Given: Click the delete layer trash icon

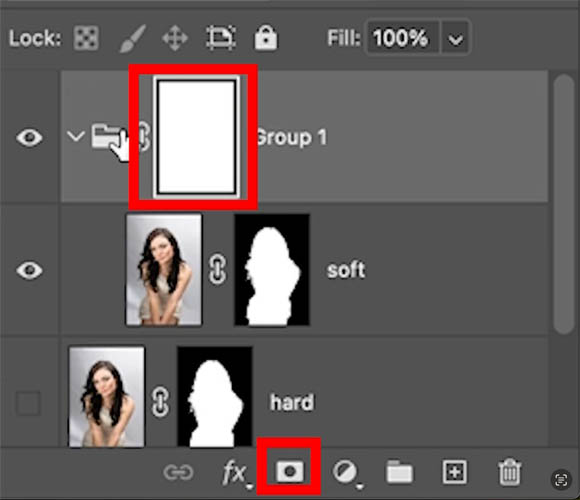Looking at the screenshot, I should (x=509, y=472).
